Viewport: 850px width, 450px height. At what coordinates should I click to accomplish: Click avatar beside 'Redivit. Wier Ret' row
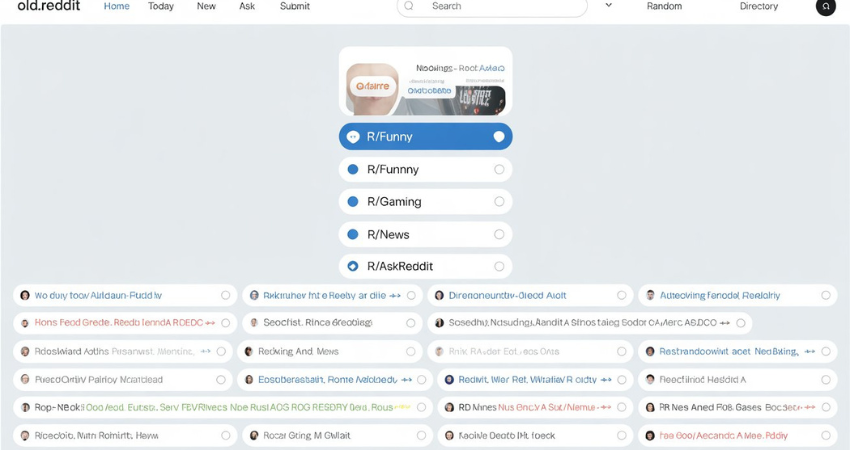click(x=449, y=380)
